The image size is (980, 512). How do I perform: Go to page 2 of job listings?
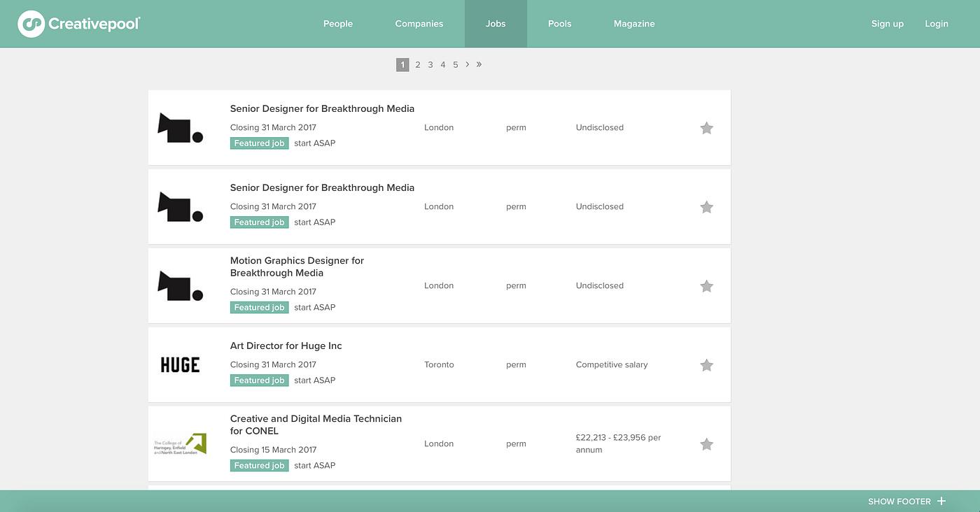coord(418,64)
